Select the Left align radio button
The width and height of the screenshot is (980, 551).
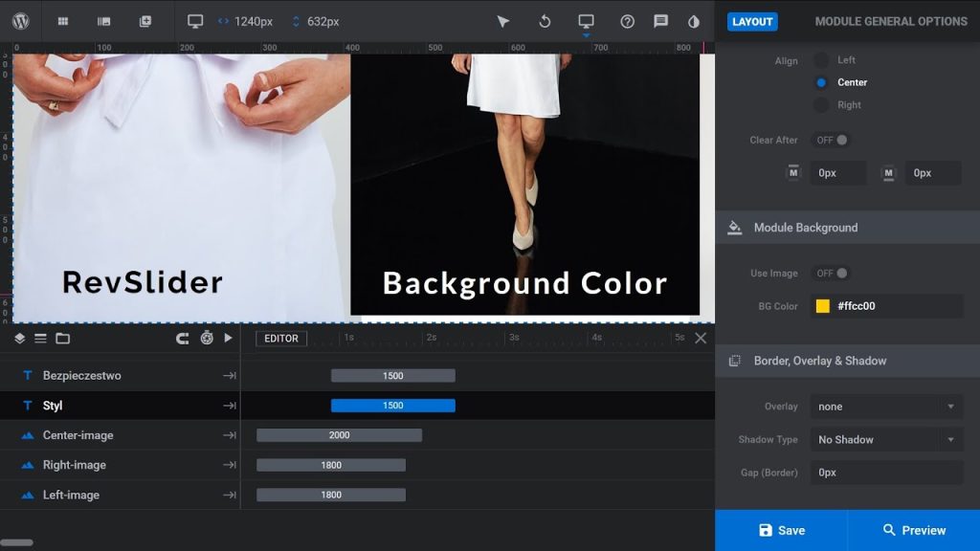coord(821,60)
